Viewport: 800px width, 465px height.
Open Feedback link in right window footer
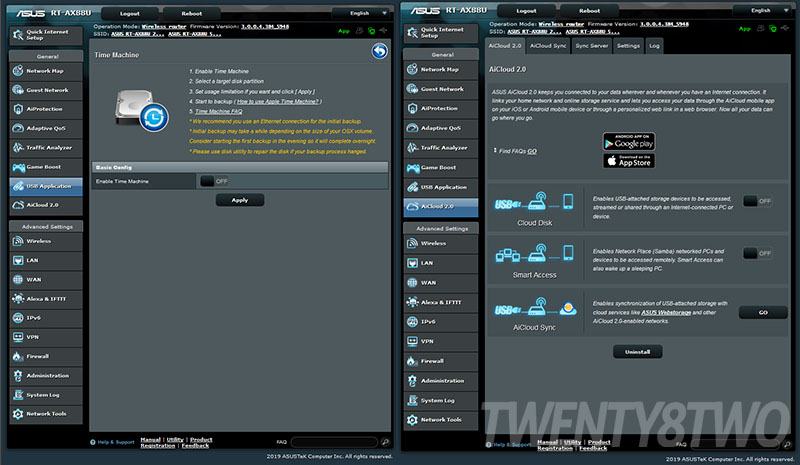tap(593, 448)
